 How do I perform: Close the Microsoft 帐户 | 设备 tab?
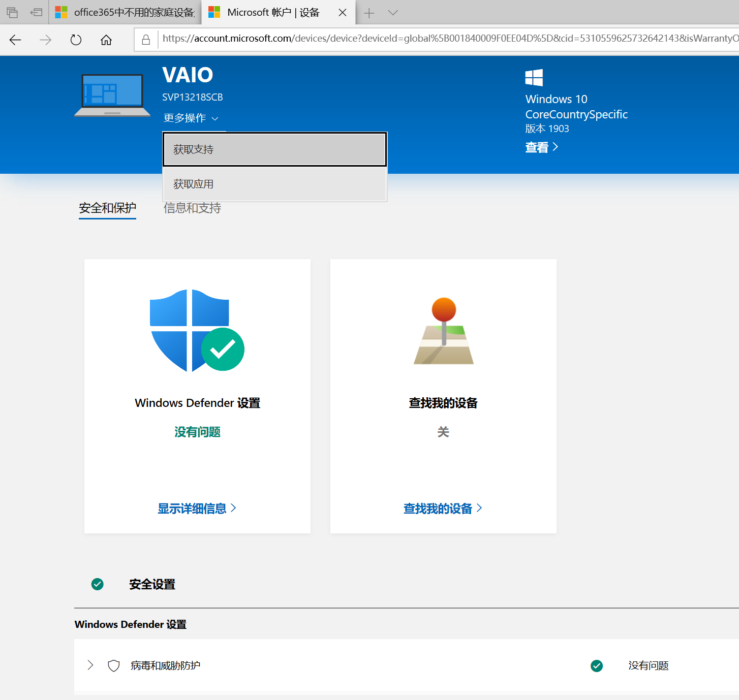(x=343, y=13)
